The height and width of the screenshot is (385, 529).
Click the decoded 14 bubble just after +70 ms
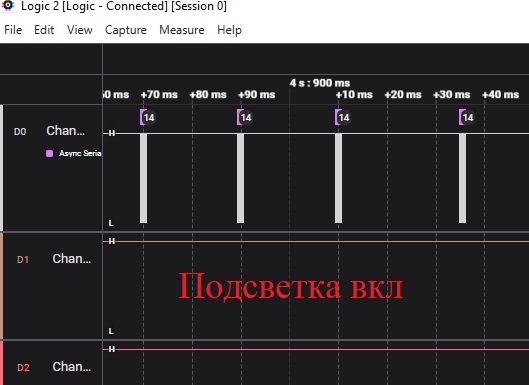[148, 117]
